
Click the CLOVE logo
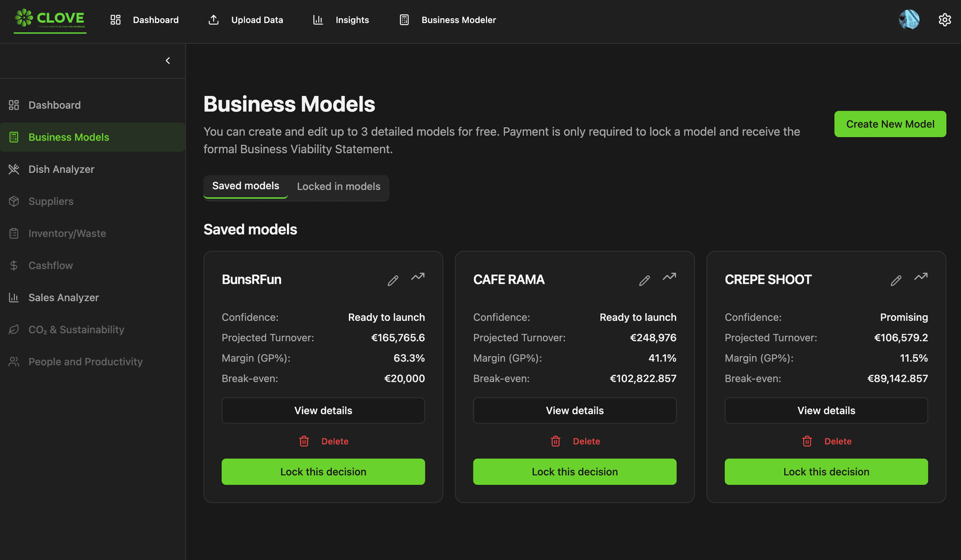[x=50, y=20]
